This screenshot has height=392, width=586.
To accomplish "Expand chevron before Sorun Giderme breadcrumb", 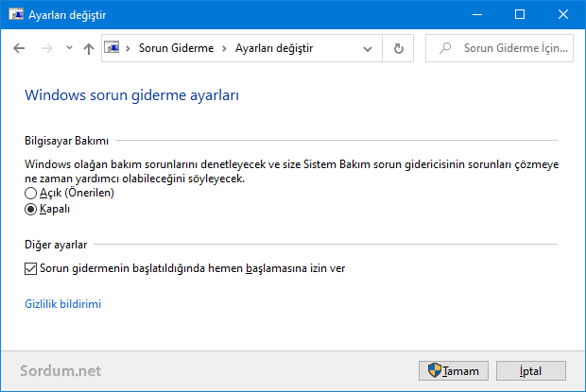I will 128,48.
